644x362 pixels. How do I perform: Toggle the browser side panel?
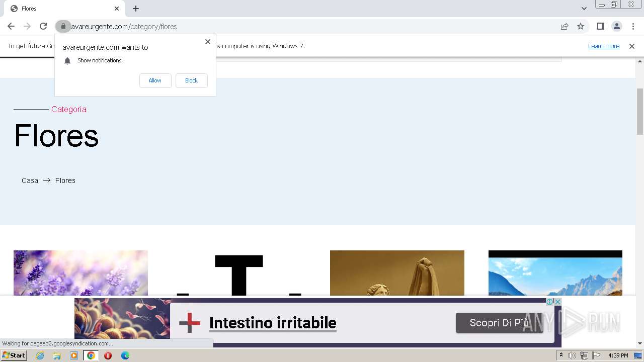click(600, 26)
